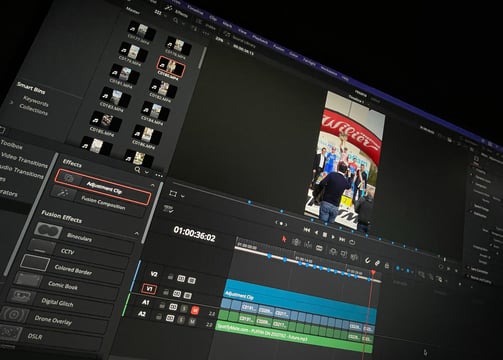Select the Dynamic Trim mode tool

[308, 245]
